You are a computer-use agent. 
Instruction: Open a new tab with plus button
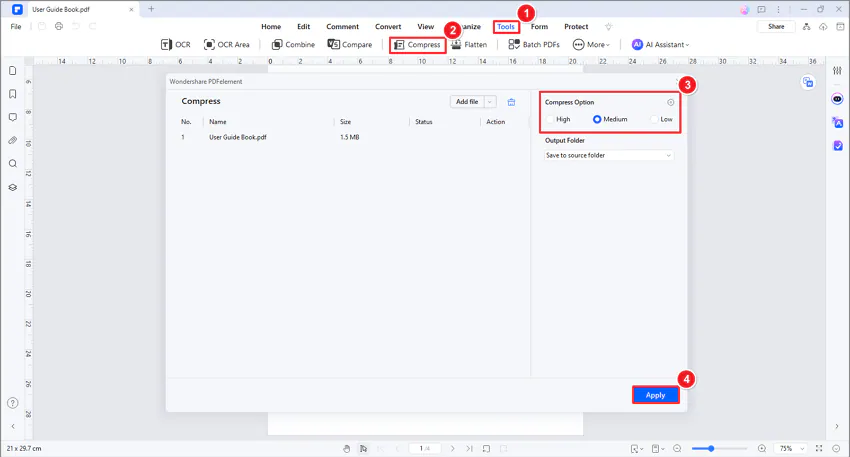(151, 9)
